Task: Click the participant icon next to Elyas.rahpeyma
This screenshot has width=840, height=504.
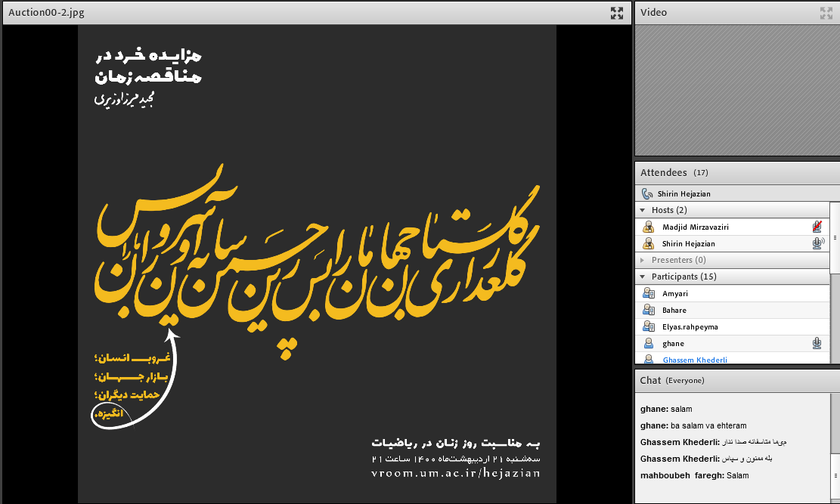Action: tap(648, 327)
